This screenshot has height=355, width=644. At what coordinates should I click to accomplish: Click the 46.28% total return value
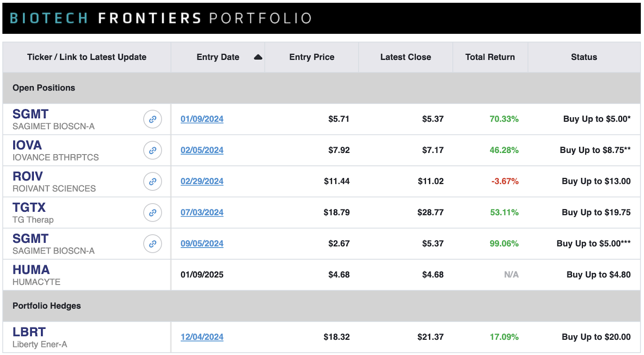coord(504,150)
